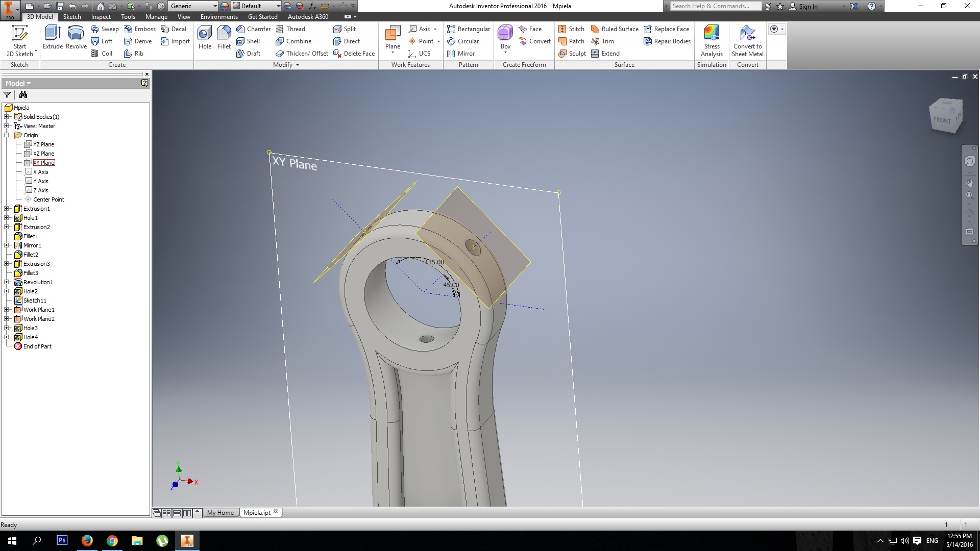
Task: Open the Default appearance dropdown
Action: (278, 6)
